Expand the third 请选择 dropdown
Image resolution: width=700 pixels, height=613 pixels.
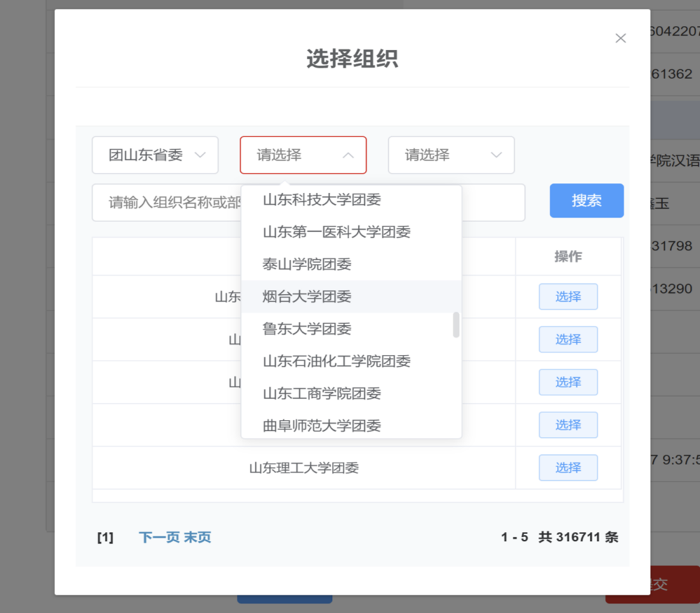(451, 155)
